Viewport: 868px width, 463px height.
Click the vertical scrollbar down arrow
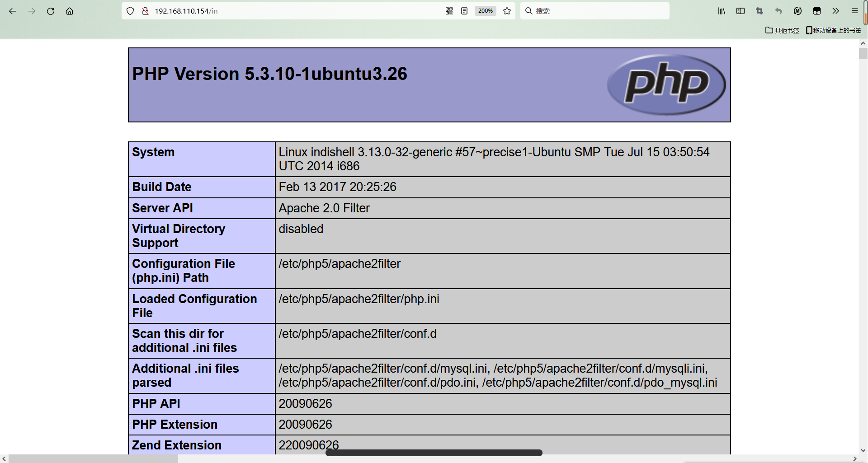(863, 450)
